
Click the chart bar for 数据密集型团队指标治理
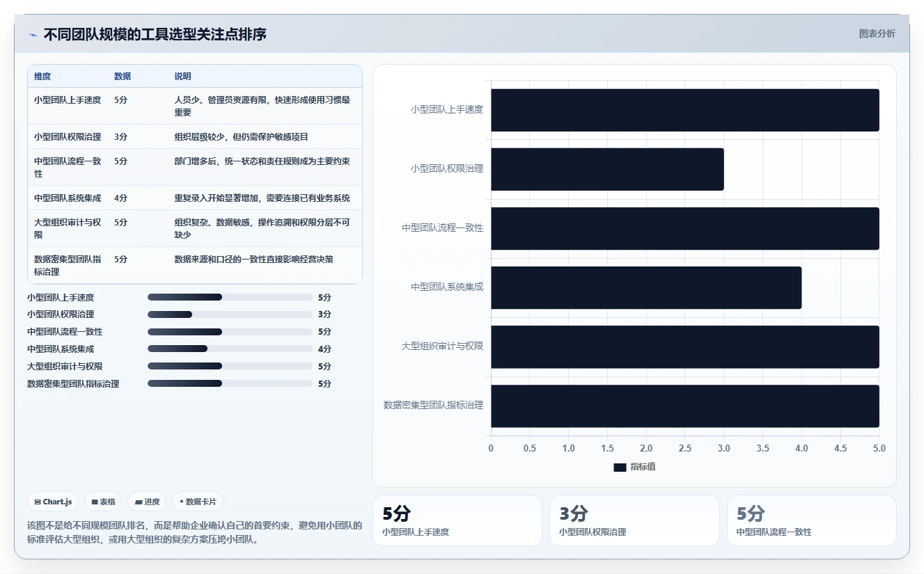(685, 406)
